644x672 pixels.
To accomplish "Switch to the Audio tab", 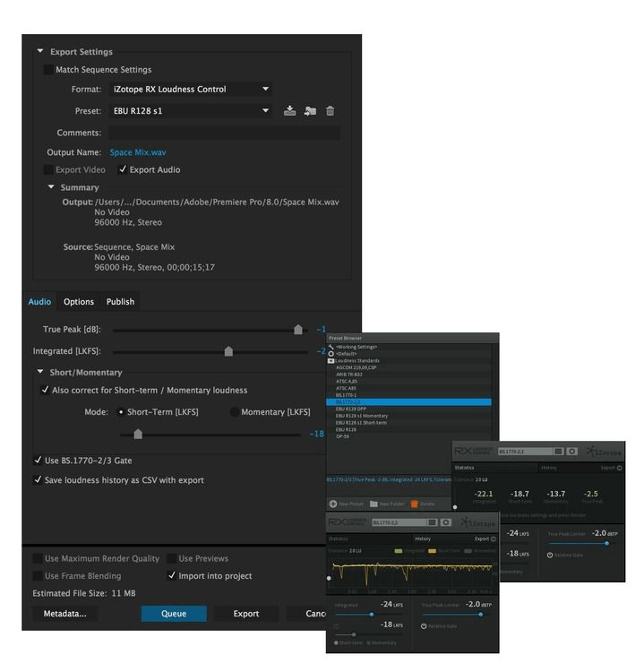I will (x=39, y=302).
